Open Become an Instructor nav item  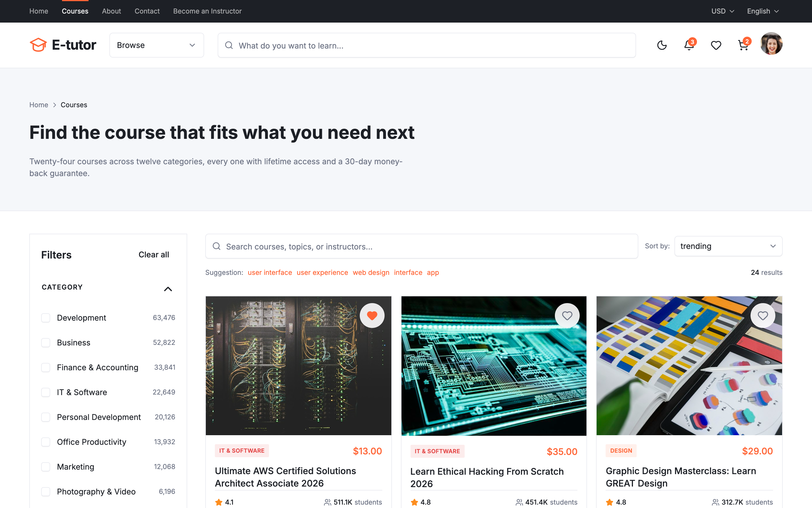(x=207, y=11)
